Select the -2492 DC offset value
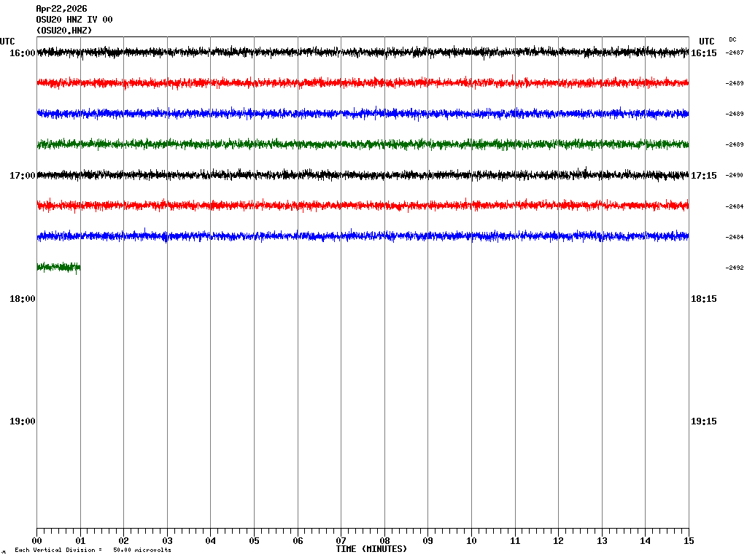This screenshot has width=747, height=560. [x=734, y=268]
